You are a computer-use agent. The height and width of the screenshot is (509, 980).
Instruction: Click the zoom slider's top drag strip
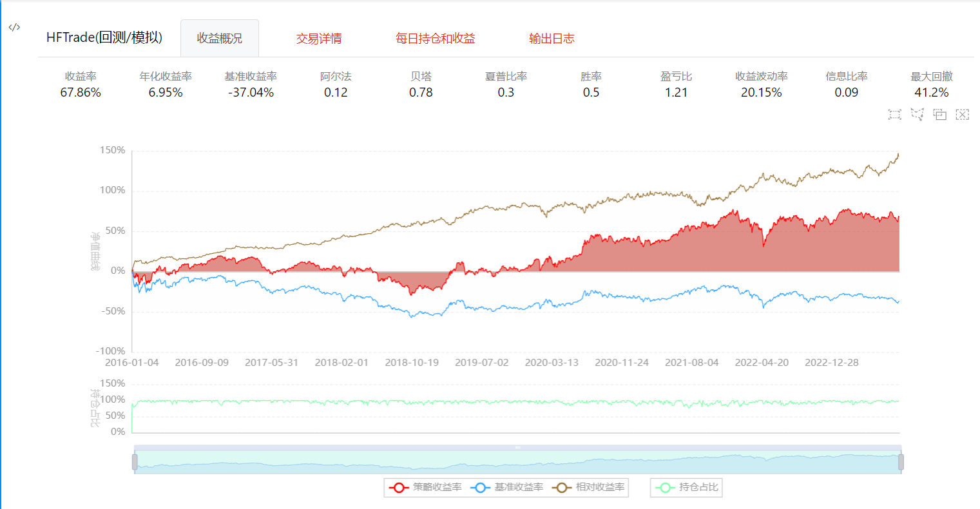click(x=517, y=447)
